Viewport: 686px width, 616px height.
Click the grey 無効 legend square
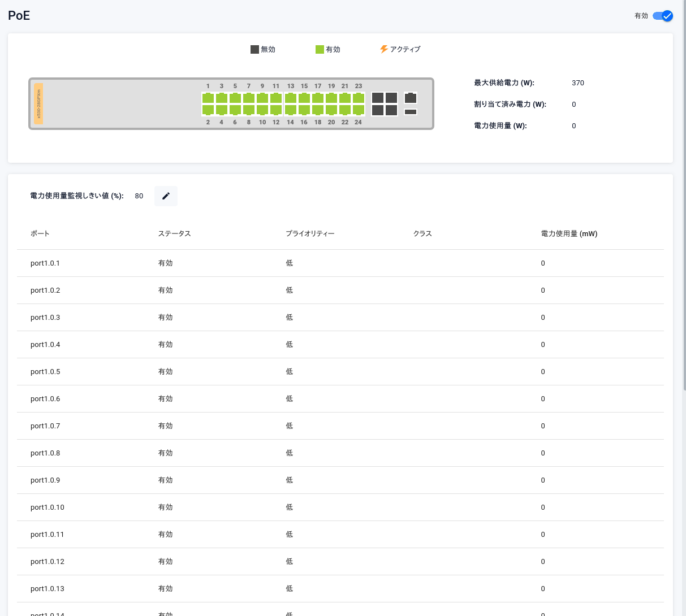point(254,50)
